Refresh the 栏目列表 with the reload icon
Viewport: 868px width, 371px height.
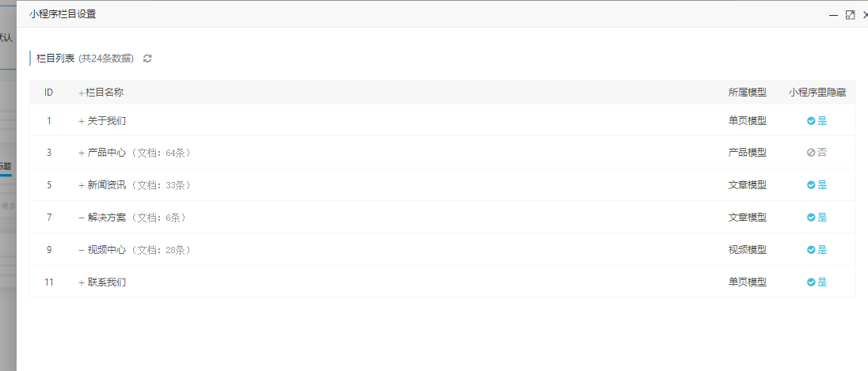pos(147,59)
